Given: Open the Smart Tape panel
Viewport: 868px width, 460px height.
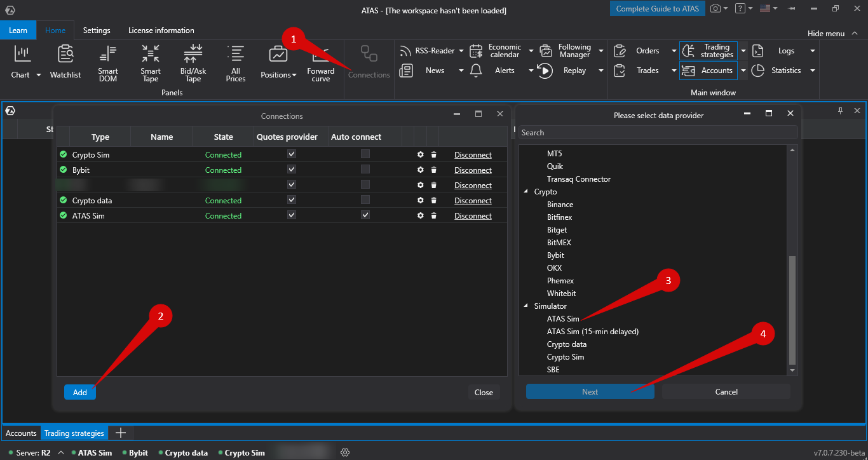Looking at the screenshot, I should point(151,64).
